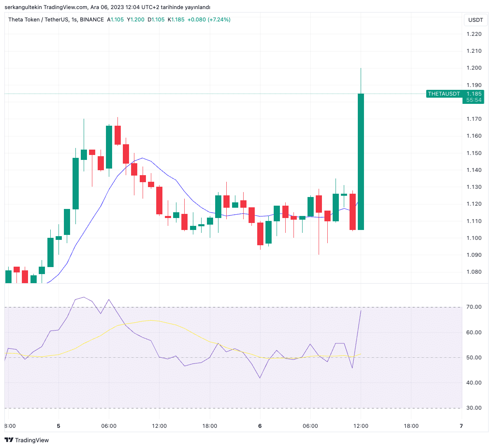
Task: Click the THETAUSDT price label
Action: (444, 94)
